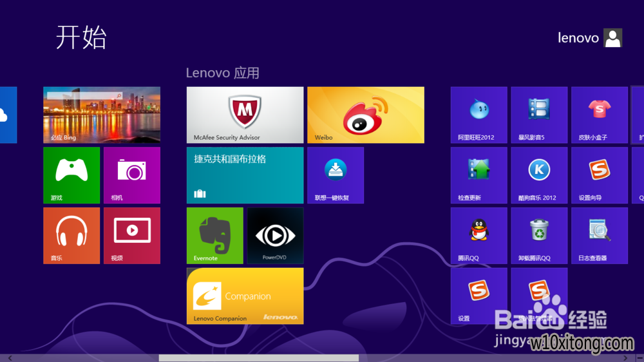Open the 设置向导 Sogou wizard tile
Viewport: 644px width, 362px height.
point(600,175)
